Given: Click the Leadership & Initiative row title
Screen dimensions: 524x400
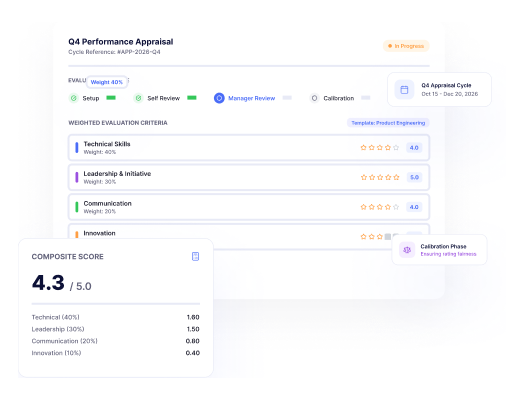Looking at the screenshot, I should (x=117, y=174).
